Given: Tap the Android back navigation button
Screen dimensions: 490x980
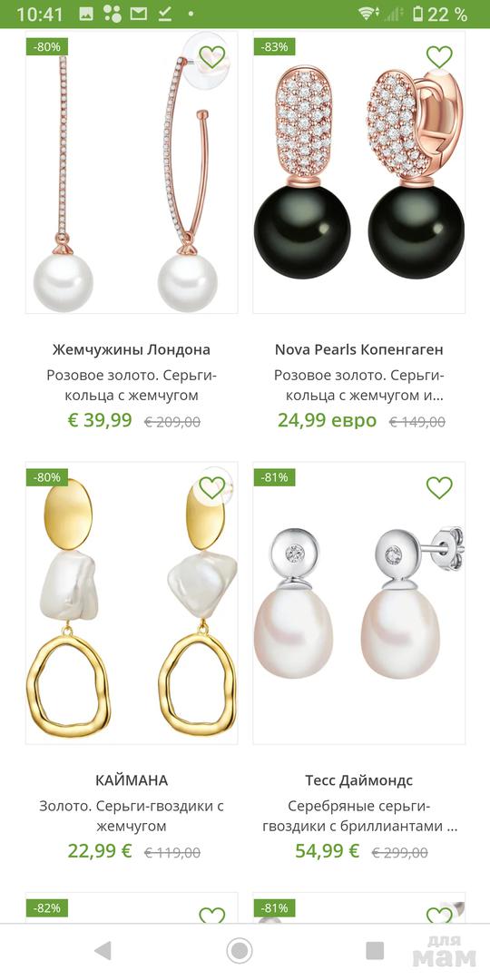Looking at the screenshot, I should click(x=103, y=951).
